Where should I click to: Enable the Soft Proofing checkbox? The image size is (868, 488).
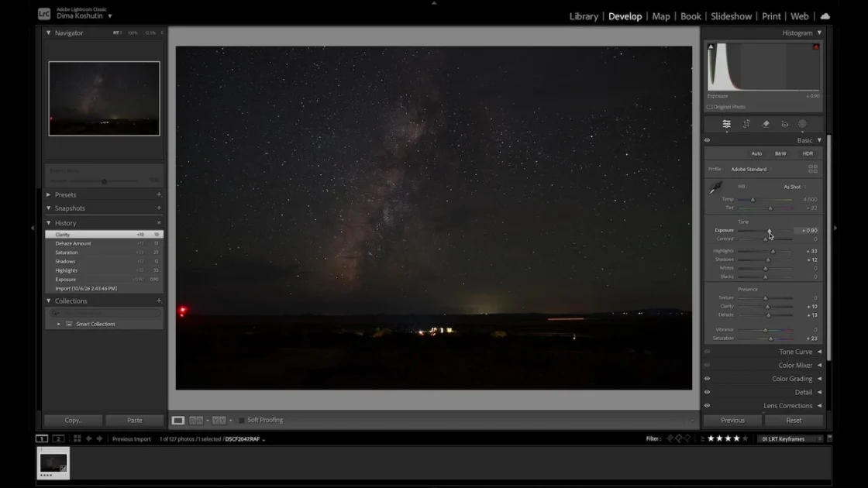point(241,421)
